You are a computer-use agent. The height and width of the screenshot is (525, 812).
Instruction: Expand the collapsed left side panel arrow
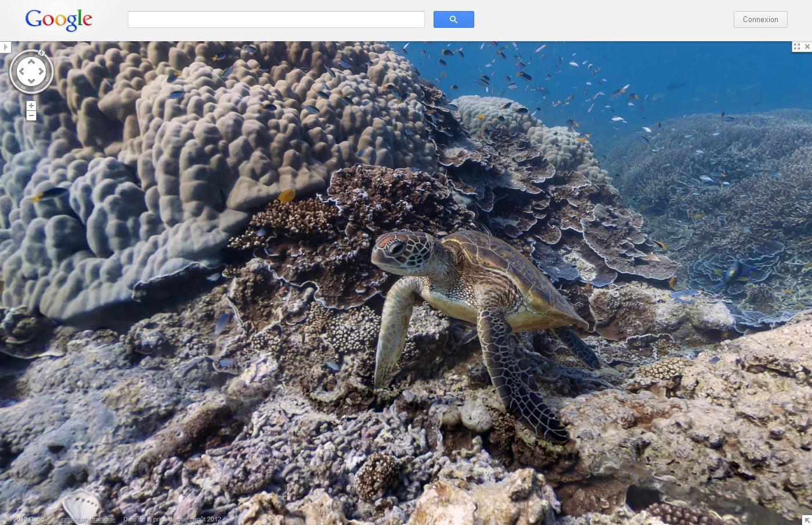(x=5, y=47)
